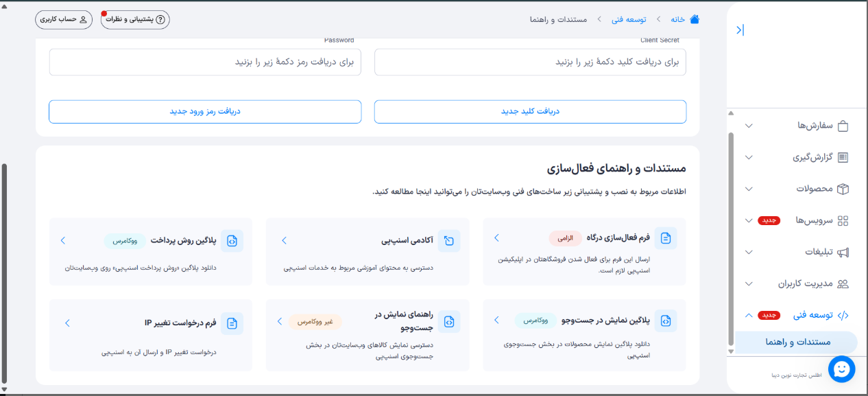Click the Snapp Pay Academy external link icon
This screenshot has width=868, height=396.
pos(449,241)
